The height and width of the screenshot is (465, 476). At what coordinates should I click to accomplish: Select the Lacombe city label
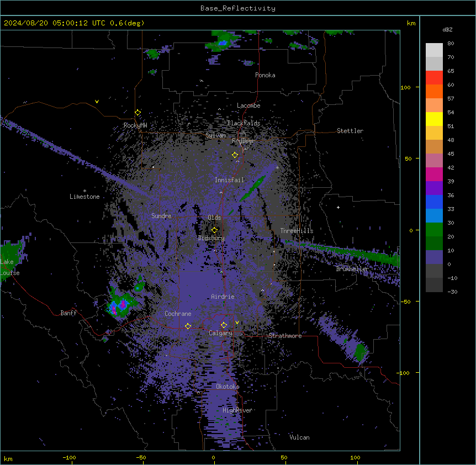(x=248, y=105)
